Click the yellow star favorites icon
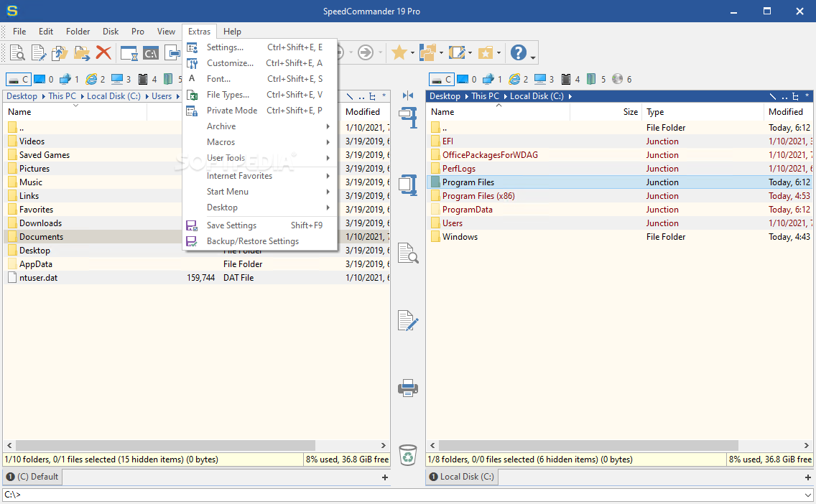This screenshot has height=504, width=816. [x=399, y=52]
